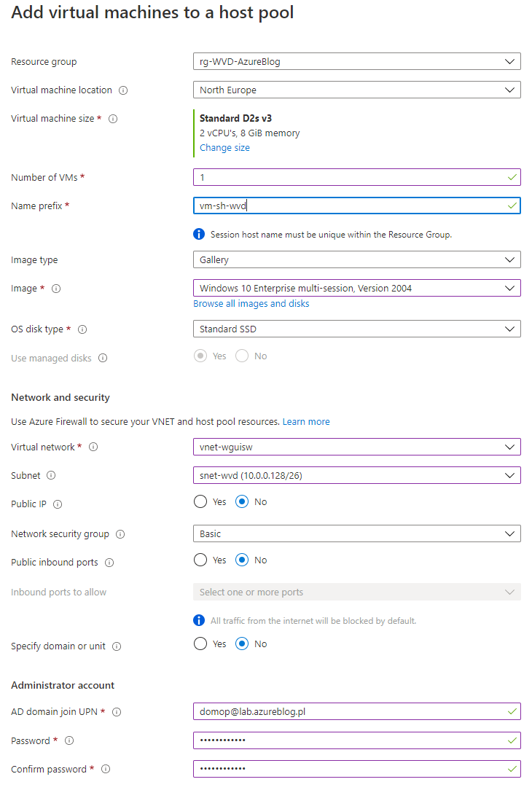This screenshot has height=790, width=532.
Task: Open the Public IP help icon
Action: [57, 504]
